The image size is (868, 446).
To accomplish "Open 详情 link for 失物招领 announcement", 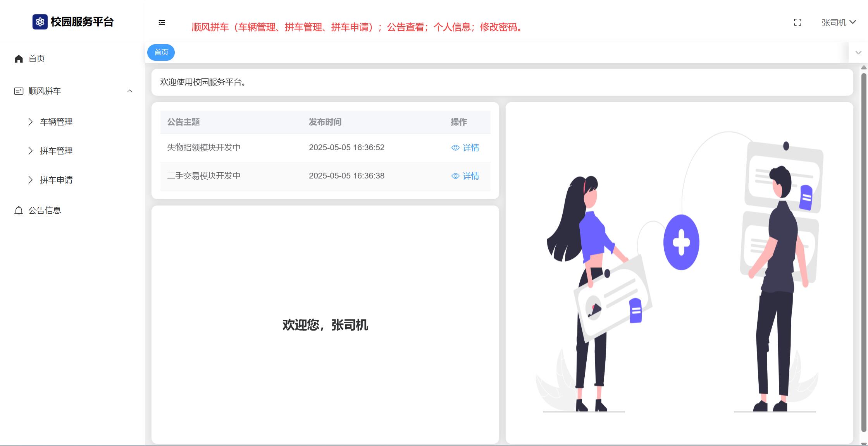I will point(471,148).
